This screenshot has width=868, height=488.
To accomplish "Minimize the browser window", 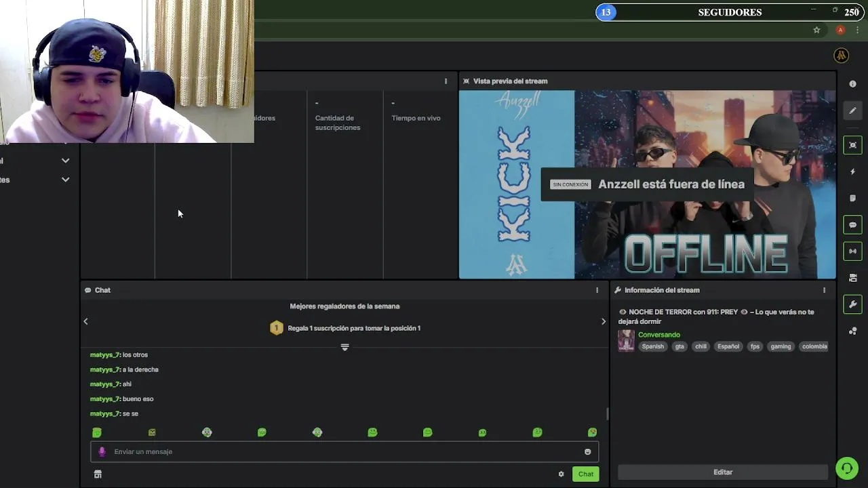I will [x=813, y=9].
